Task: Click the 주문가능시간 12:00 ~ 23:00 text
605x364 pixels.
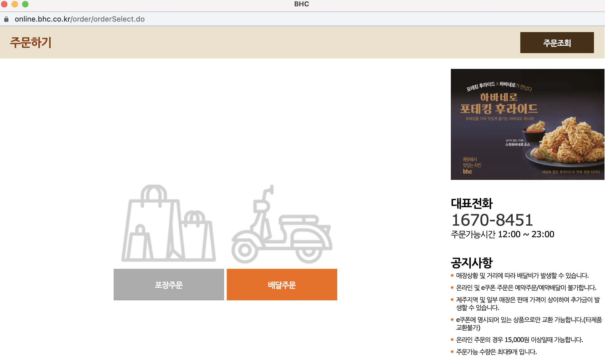Action: (502, 234)
